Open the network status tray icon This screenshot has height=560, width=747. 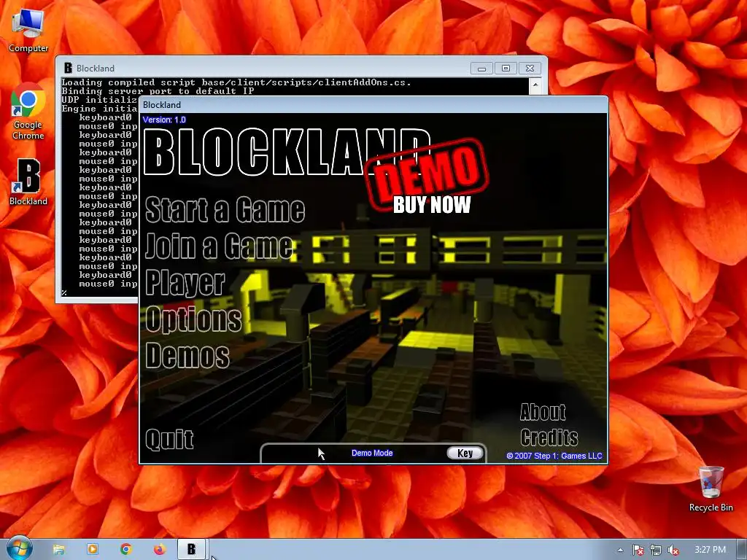click(x=656, y=550)
